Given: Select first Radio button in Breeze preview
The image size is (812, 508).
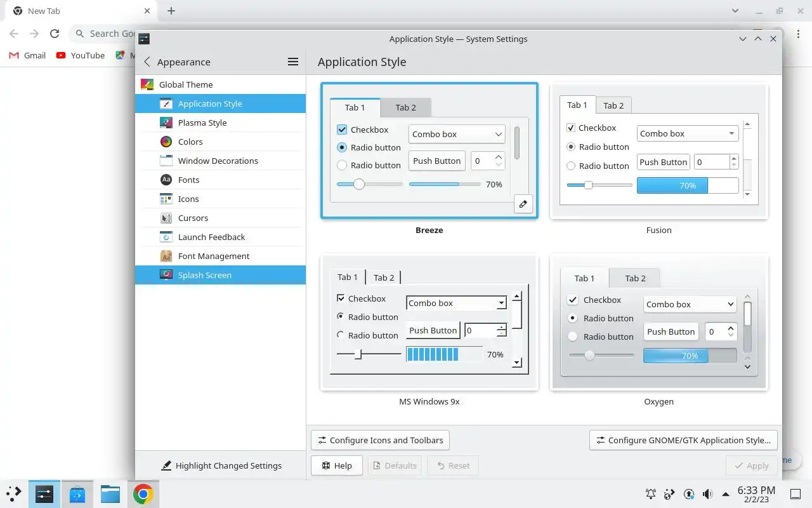Looking at the screenshot, I should coord(342,147).
